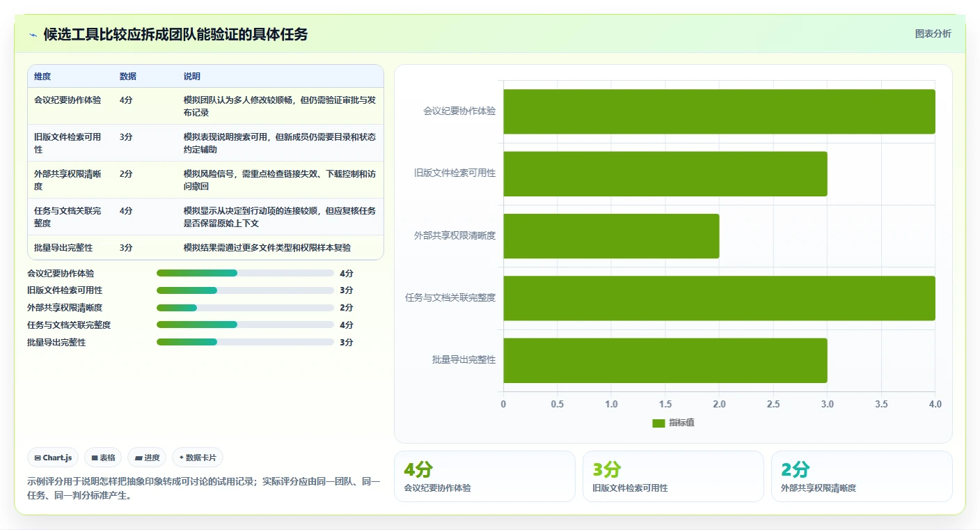
Task: Click the 任务与文档关联完整度 chart bar
Action: click(x=719, y=298)
